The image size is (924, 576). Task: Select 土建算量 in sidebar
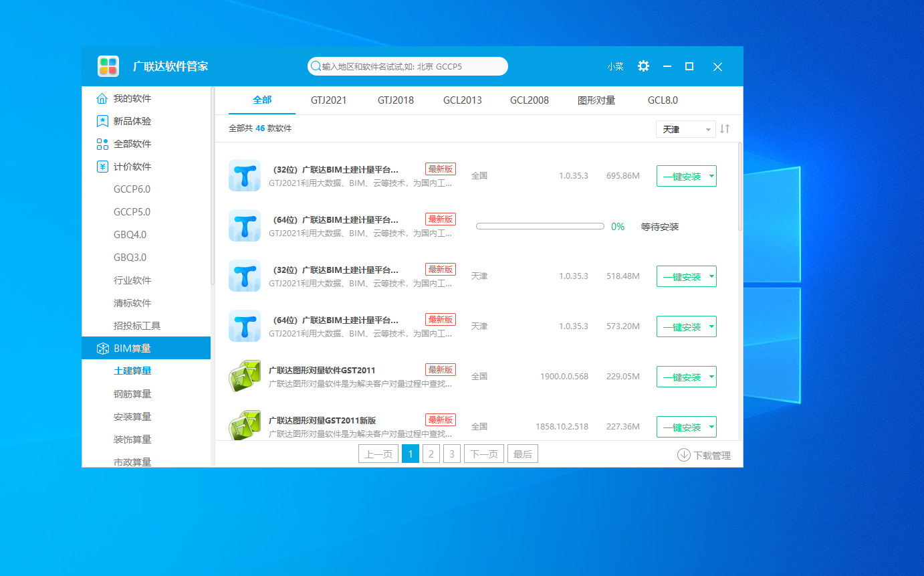132,371
